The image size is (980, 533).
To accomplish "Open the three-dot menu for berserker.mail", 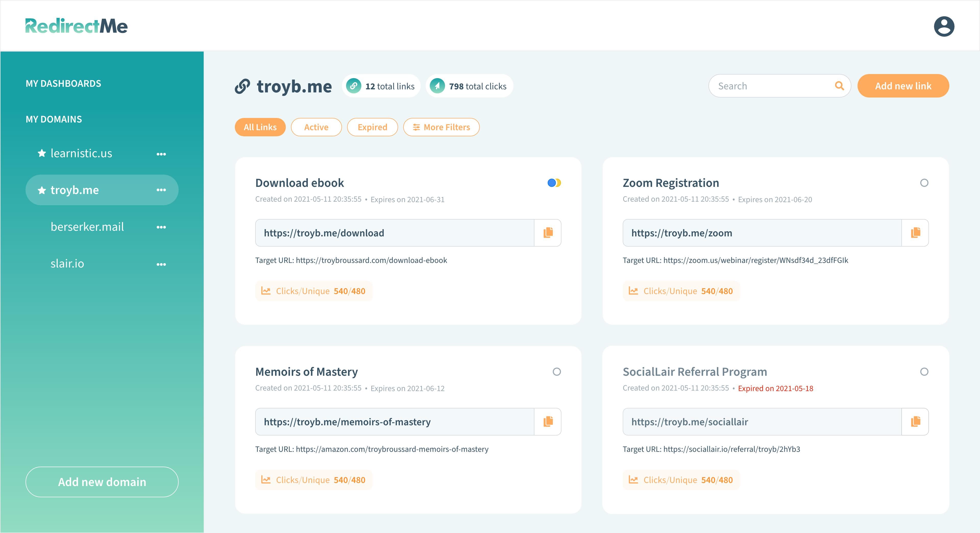I will [161, 227].
